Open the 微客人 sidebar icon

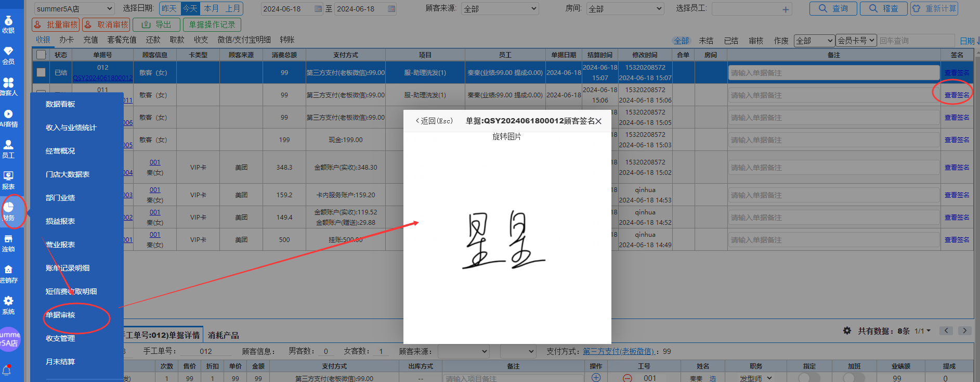[8, 87]
